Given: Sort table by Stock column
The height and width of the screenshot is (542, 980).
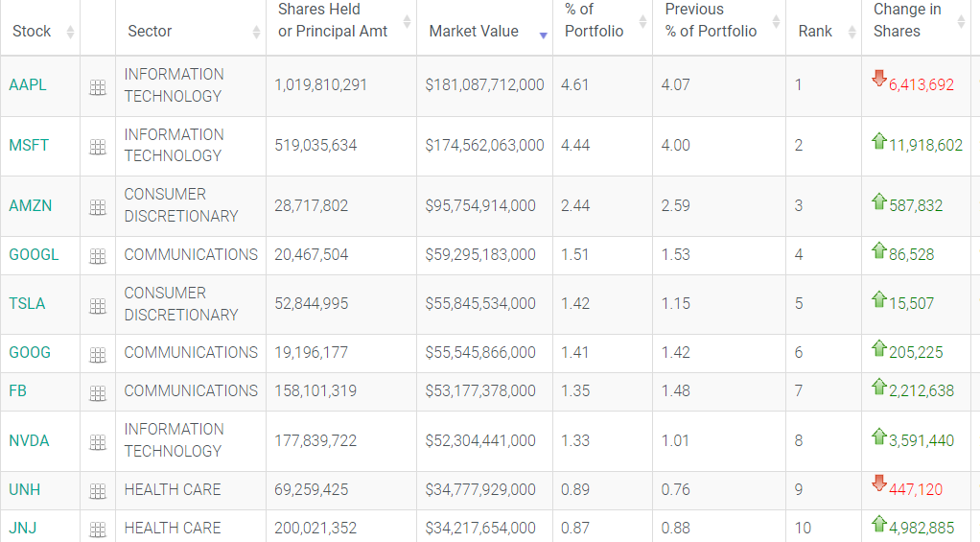Looking at the screenshot, I should click(x=32, y=32).
